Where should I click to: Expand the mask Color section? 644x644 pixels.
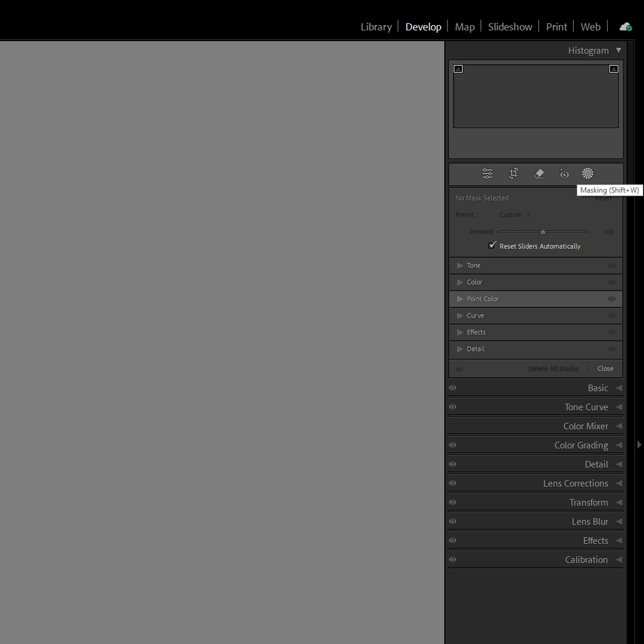coord(460,282)
